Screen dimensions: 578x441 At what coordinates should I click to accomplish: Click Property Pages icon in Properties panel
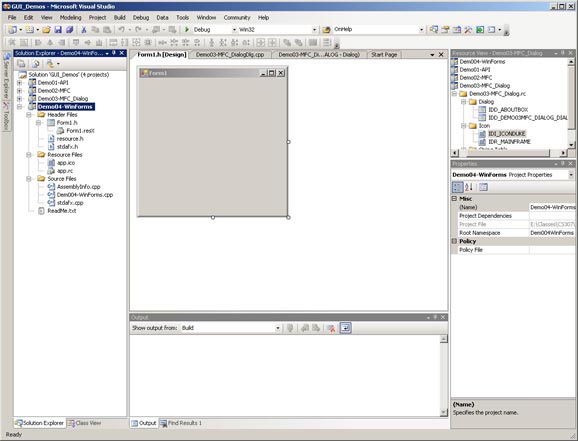click(483, 187)
